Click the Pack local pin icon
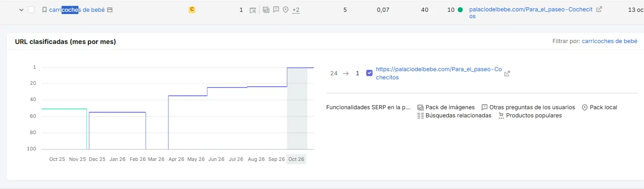The image size is (644, 189). pyautogui.click(x=585, y=107)
